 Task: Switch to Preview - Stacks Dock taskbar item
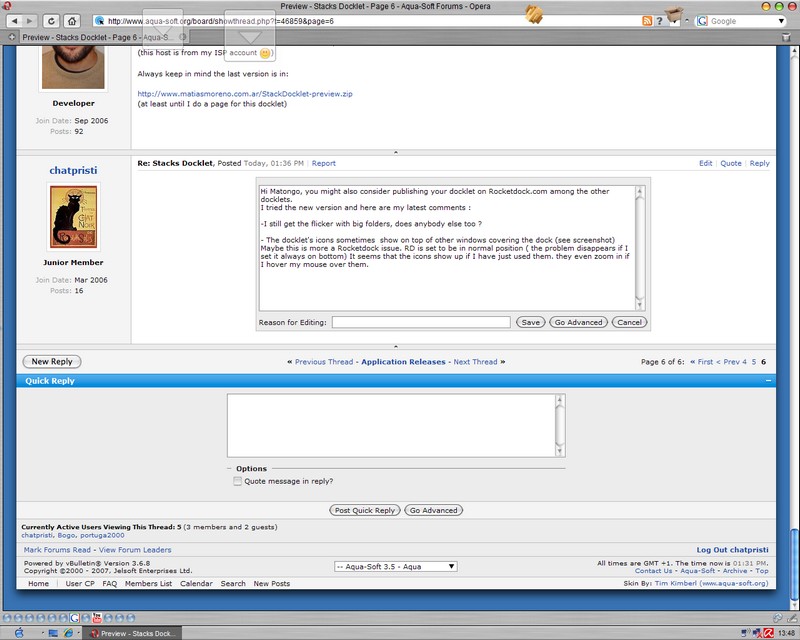pyautogui.click(x=133, y=633)
